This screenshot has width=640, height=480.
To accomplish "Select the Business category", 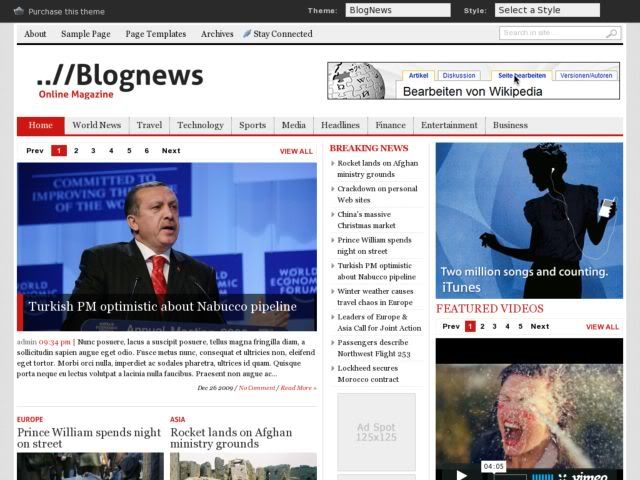I will pos(510,125).
